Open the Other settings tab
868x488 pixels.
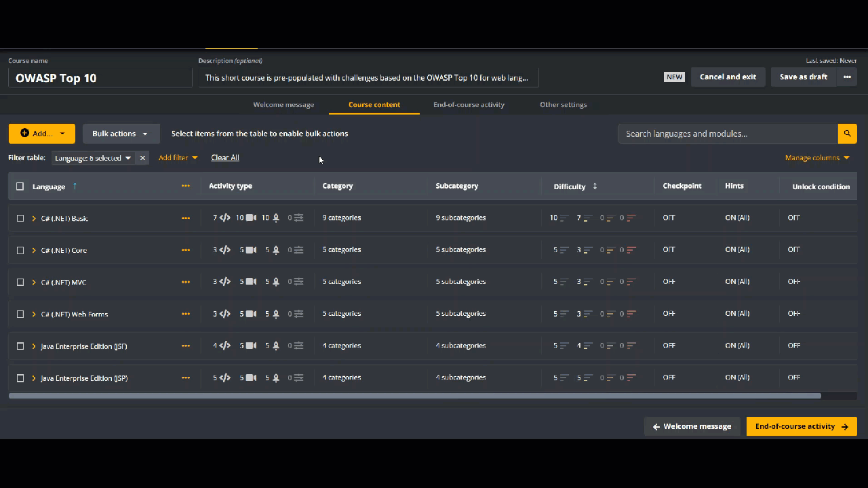(x=564, y=104)
